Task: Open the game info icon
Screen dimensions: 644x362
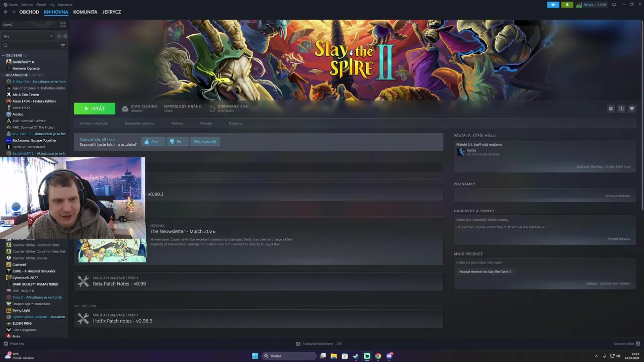Action: [621, 109]
